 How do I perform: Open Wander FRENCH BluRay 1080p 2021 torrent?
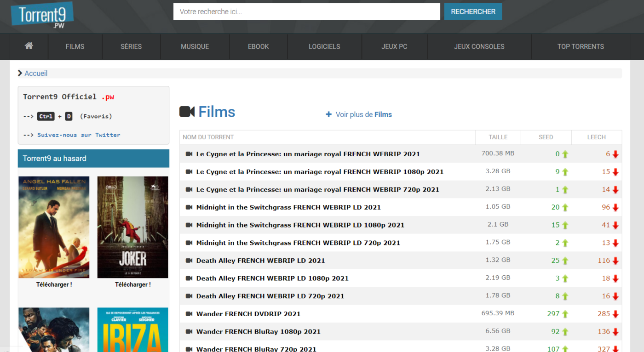259,331
